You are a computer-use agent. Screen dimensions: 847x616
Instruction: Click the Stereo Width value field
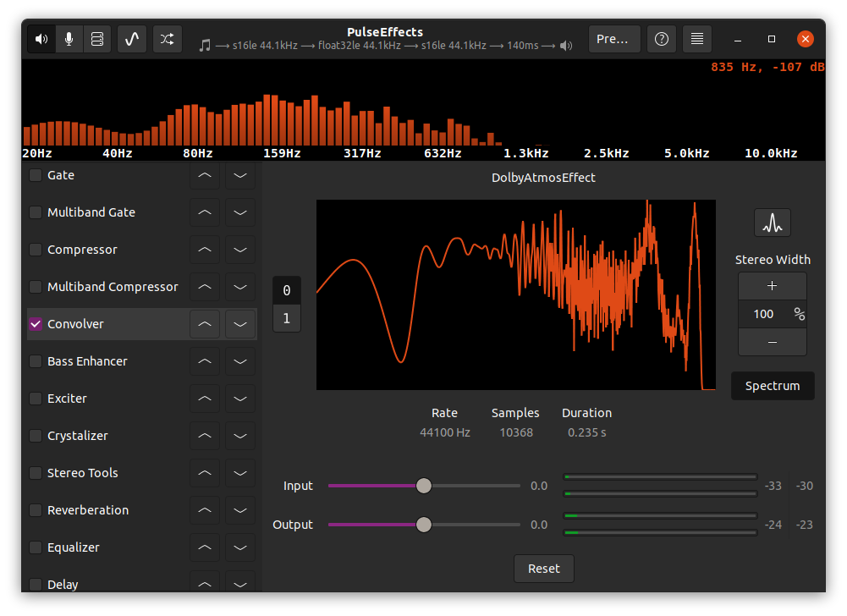coord(772,314)
